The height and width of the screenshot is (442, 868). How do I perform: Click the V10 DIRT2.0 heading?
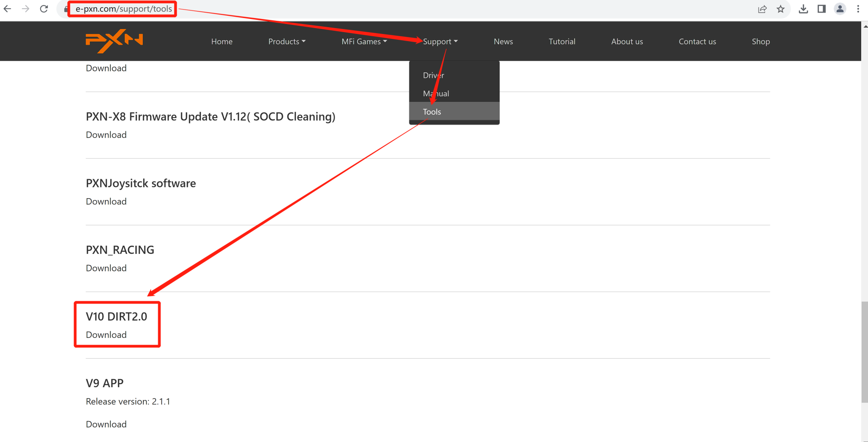point(117,317)
